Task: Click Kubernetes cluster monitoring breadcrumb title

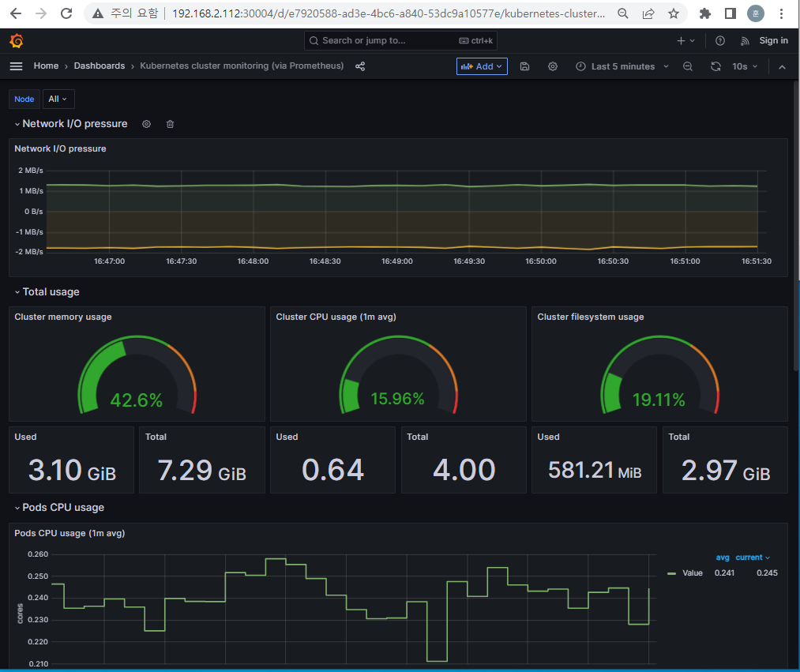Action: (242, 66)
